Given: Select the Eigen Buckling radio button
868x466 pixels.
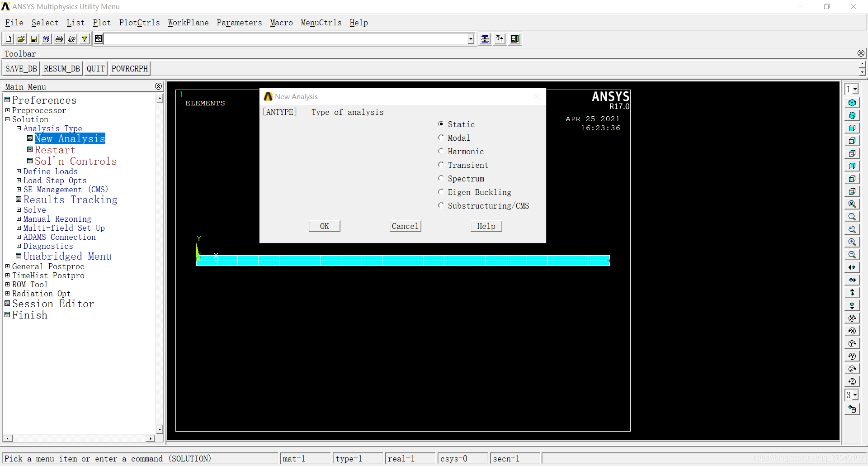Looking at the screenshot, I should 441,192.
